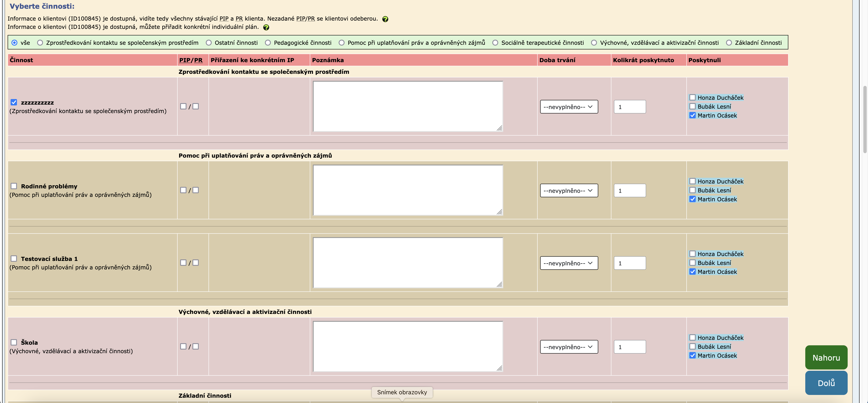This screenshot has height=403, width=868.
Task: Click the page vertical scrollbar thumb
Action: tap(865, 120)
